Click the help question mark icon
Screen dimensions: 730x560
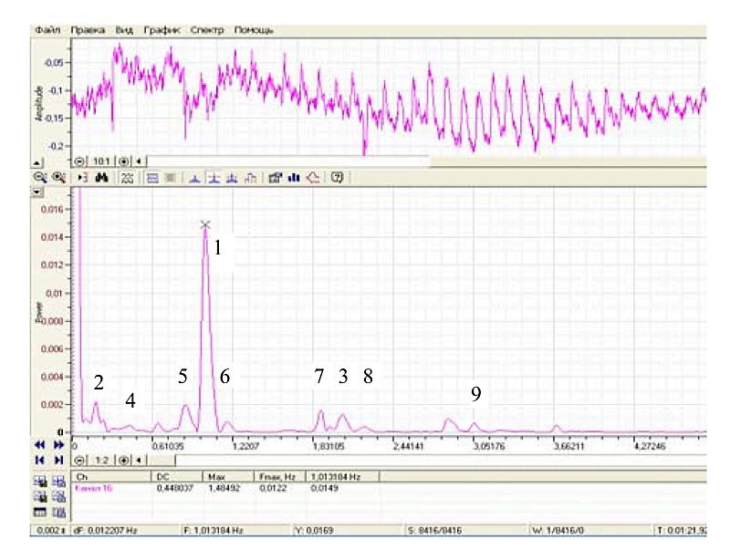tap(337, 178)
